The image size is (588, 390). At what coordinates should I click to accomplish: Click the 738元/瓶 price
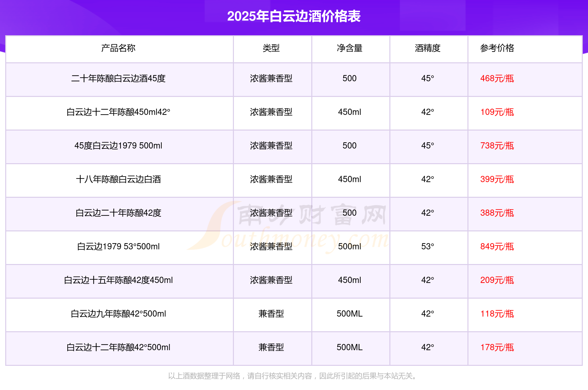tap(497, 146)
